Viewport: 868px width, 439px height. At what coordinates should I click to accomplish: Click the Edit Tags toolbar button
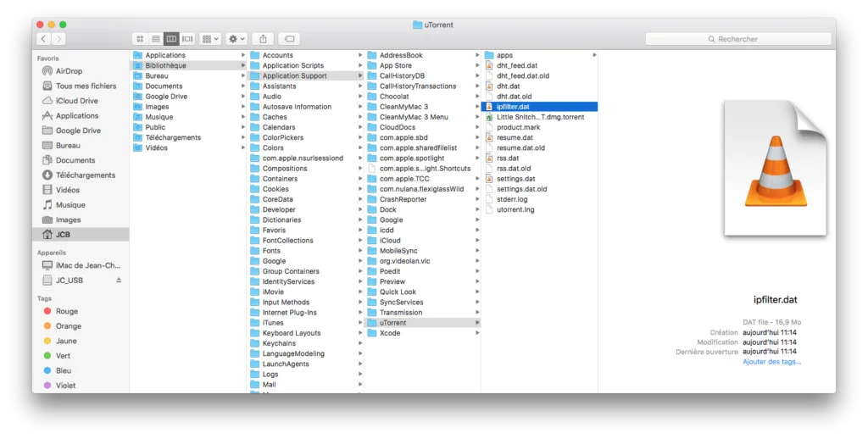289,39
